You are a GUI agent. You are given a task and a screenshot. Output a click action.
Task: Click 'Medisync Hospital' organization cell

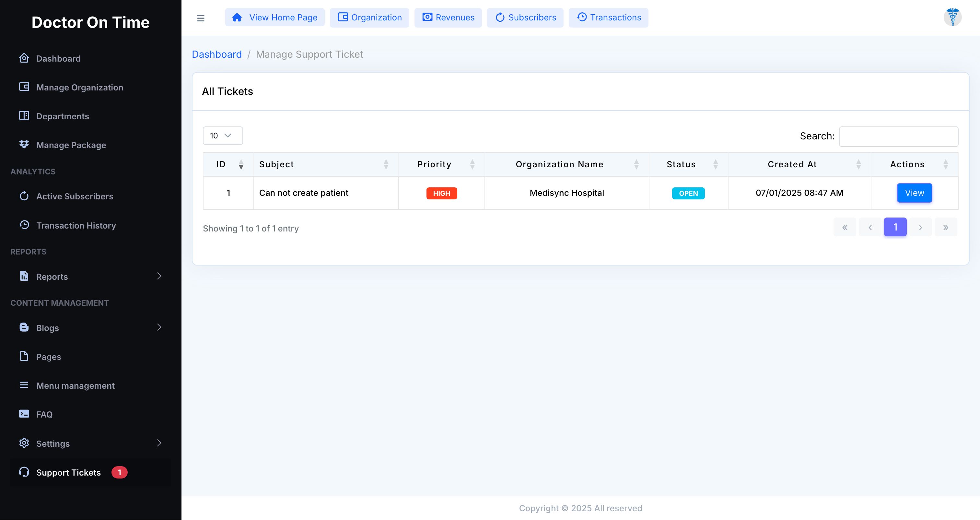click(567, 193)
